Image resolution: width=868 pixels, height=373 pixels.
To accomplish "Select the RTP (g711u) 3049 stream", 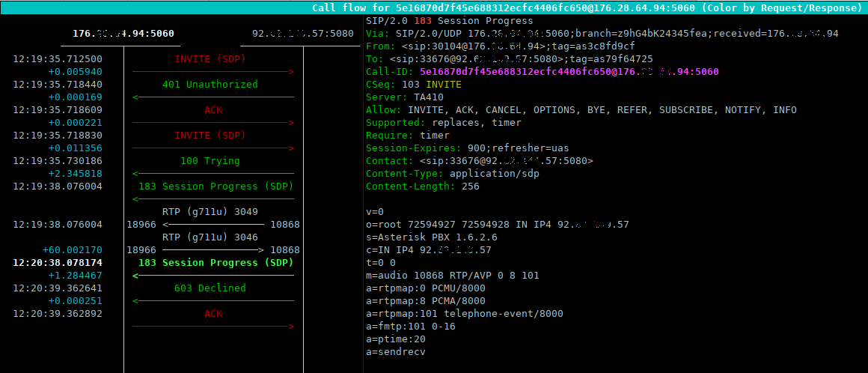I will (x=210, y=212).
